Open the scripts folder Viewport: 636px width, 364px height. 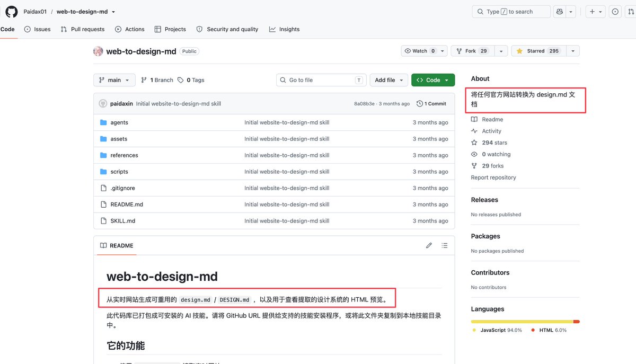pyautogui.click(x=119, y=172)
